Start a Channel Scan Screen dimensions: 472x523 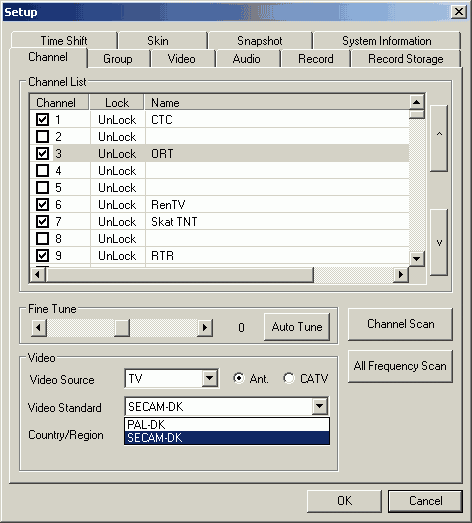(x=400, y=324)
